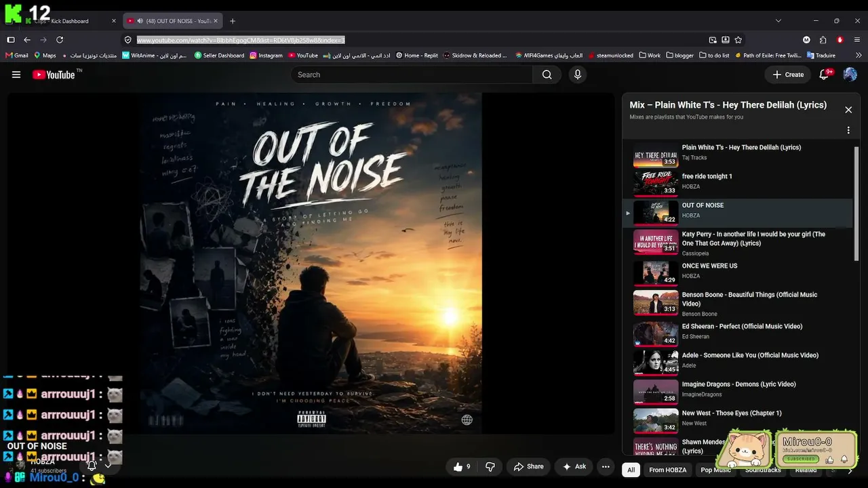Share the video with Share button
Screen dimensions: 868x488
528,466
